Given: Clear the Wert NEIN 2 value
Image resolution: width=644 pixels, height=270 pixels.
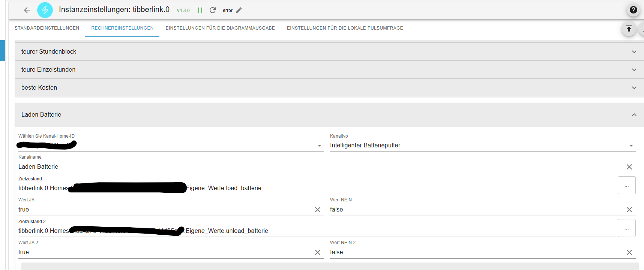Looking at the screenshot, I should coord(629,252).
